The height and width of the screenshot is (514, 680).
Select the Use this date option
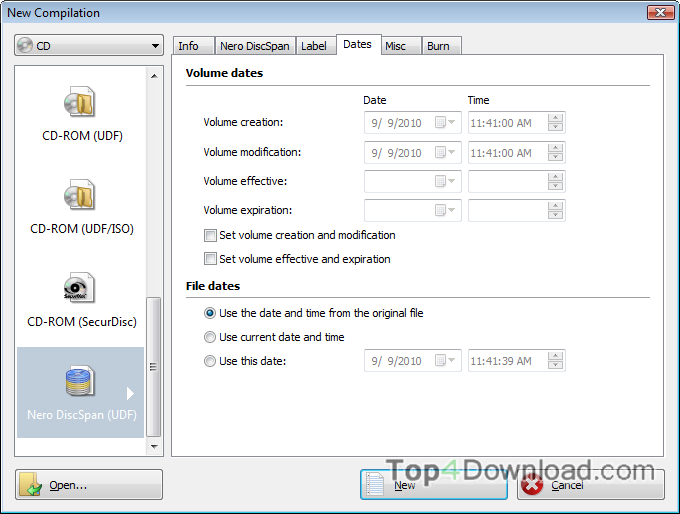point(210,361)
